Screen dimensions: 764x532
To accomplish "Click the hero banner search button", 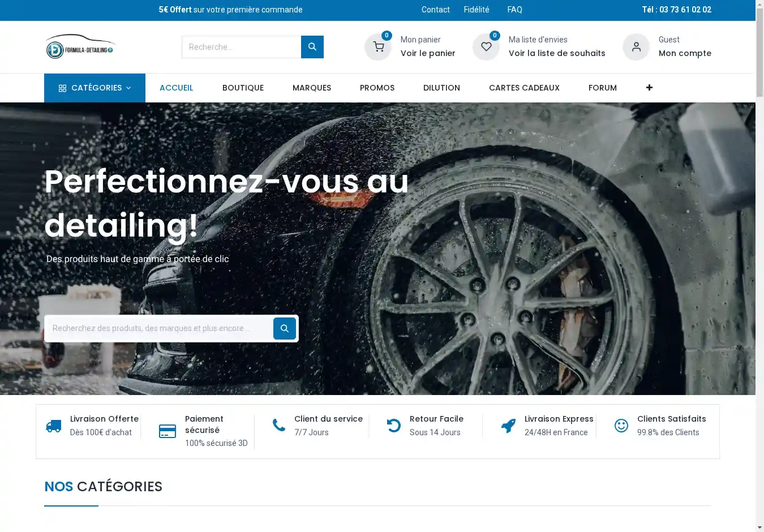I will tap(284, 328).
